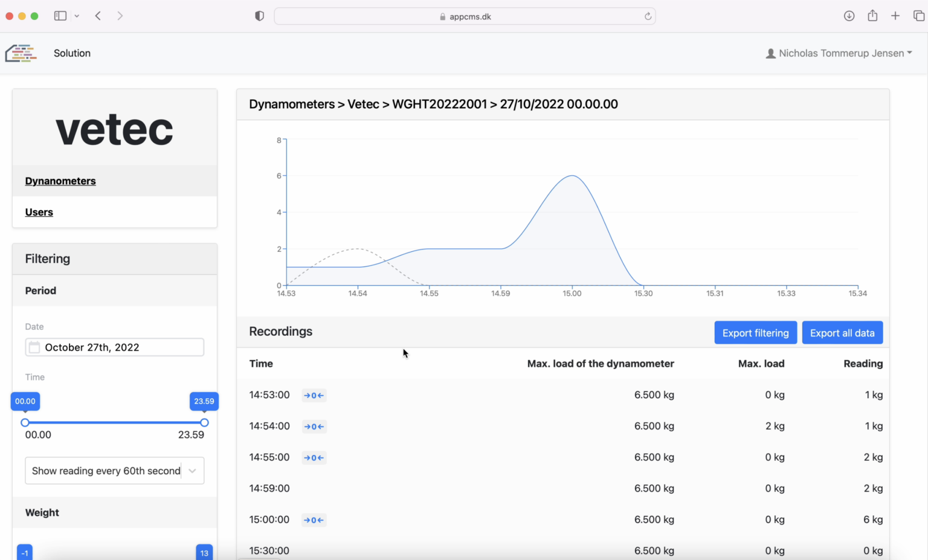Click the Export all data button

(842, 333)
